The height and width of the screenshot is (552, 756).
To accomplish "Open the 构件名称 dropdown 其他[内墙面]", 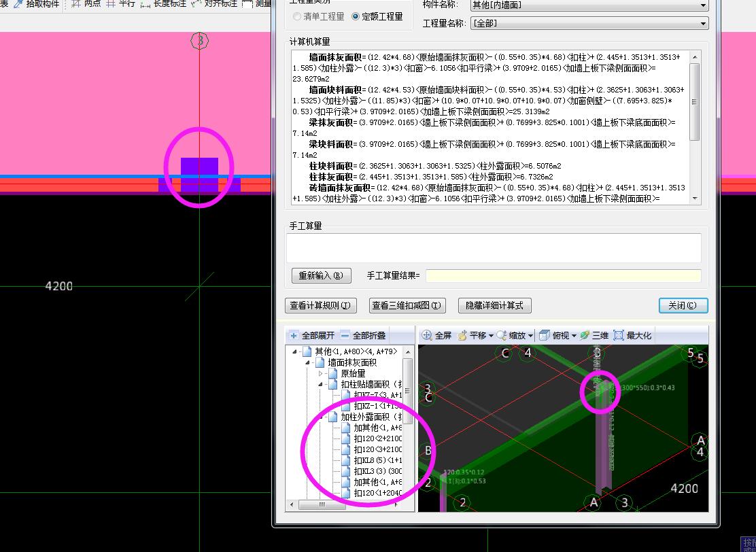I will [703, 6].
